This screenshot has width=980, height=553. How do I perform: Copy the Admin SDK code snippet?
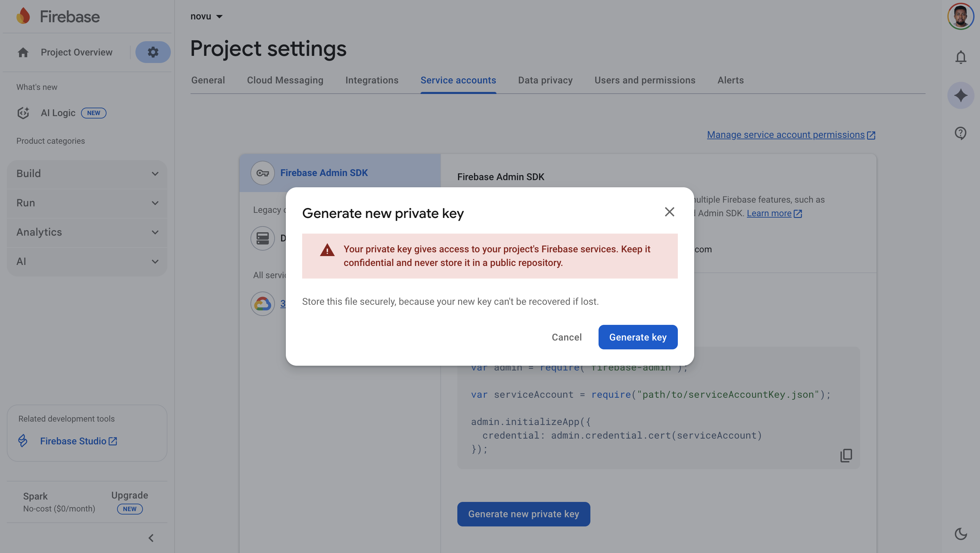click(846, 455)
